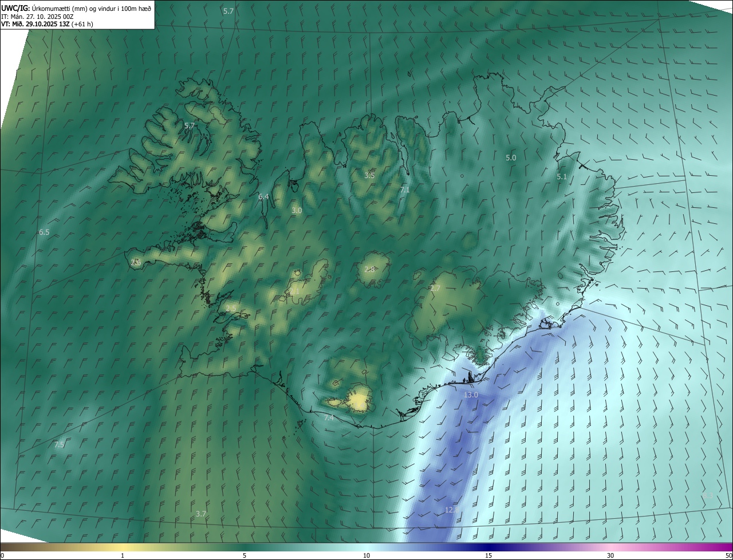Click the 3.7 label in the southwest ocean
This screenshot has width=733, height=560.
click(x=200, y=514)
